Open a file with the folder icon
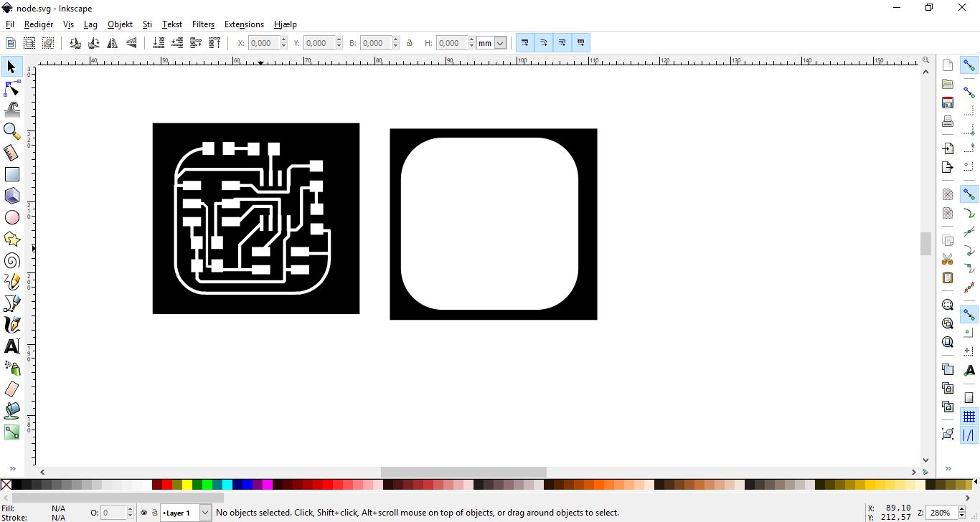Image resolution: width=980 pixels, height=522 pixels. click(948, 84)
